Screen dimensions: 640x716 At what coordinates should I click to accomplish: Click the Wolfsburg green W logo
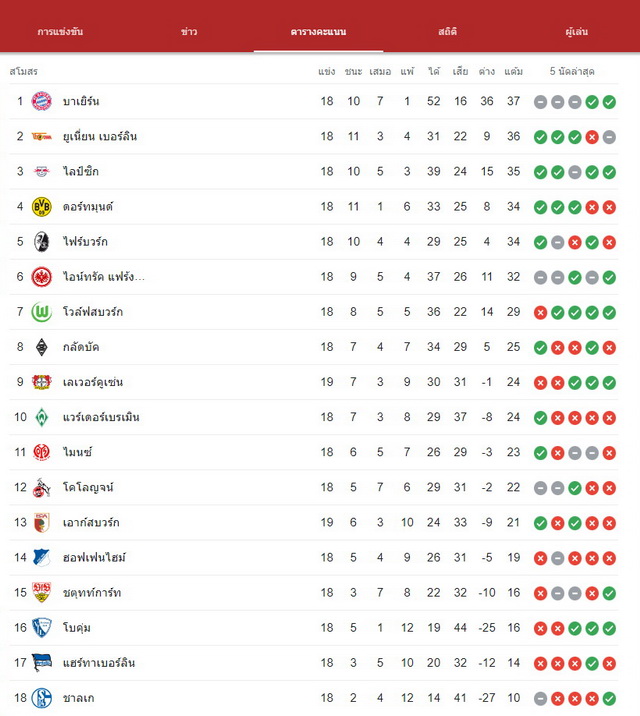point(42,312)
